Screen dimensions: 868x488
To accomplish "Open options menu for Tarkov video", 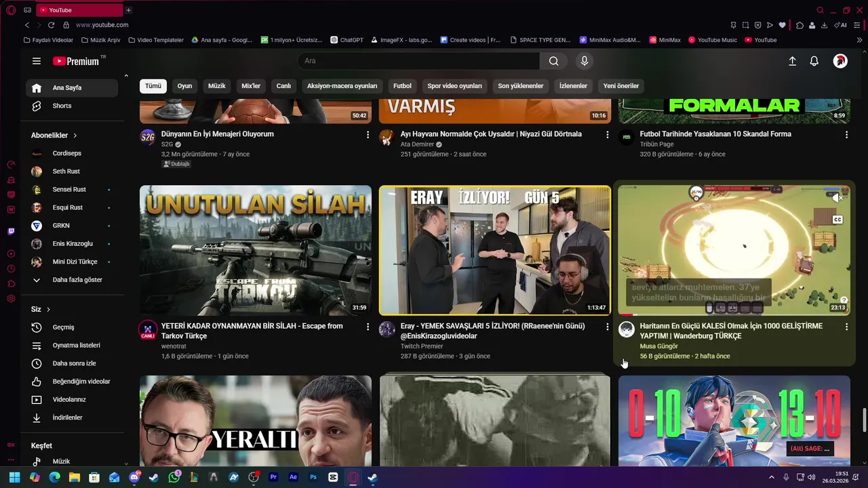I will pos(368,327).
